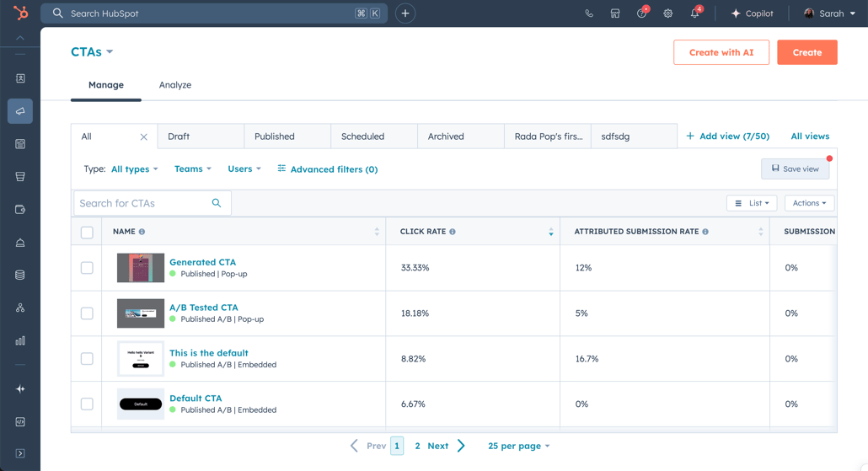868x471 pixels.
Task: Open the Actions dropdown
Action: (x=809, y=203)
